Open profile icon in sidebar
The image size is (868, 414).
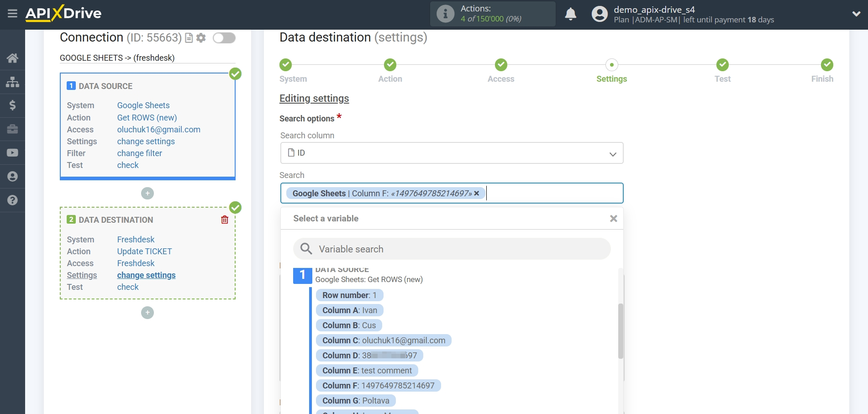[12, 177]
